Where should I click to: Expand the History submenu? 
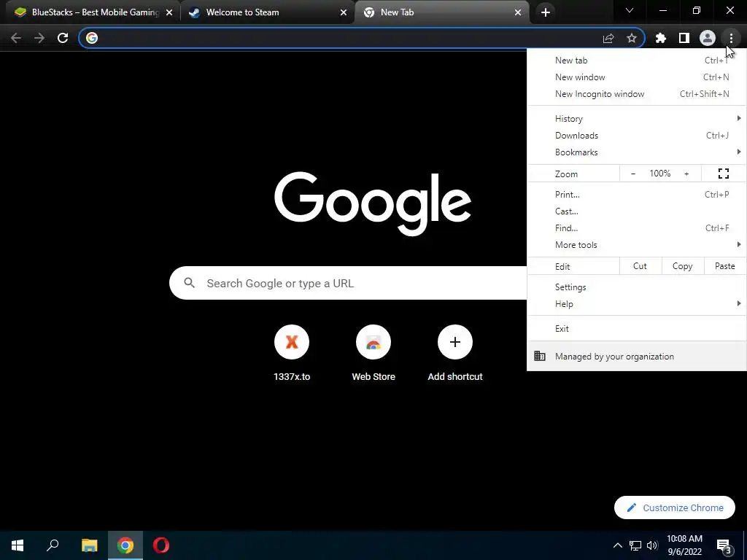click(x=636, y=119)
